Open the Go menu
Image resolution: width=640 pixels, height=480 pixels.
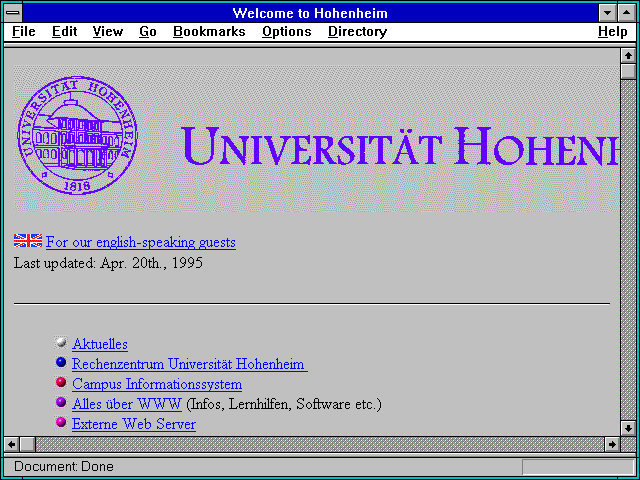click(148, 32)
